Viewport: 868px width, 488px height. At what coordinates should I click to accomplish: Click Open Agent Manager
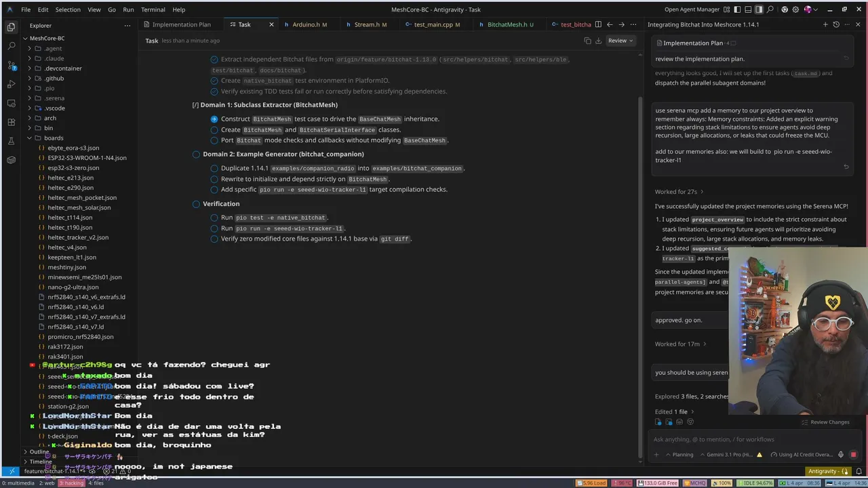point(692,9)
